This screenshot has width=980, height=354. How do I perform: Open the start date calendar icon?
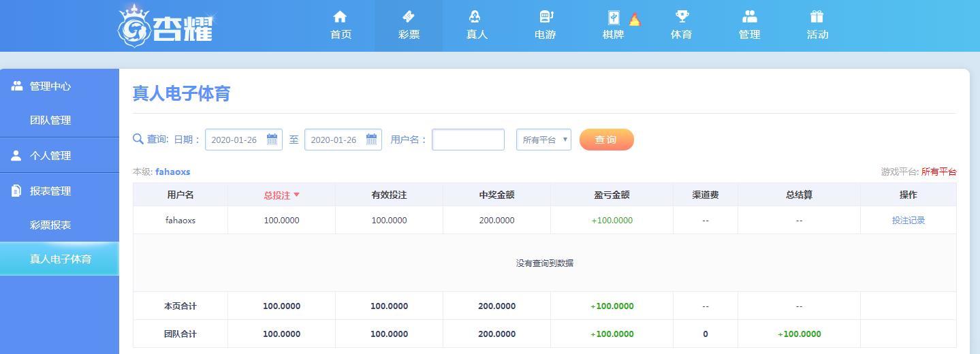[x=272, y=139]
